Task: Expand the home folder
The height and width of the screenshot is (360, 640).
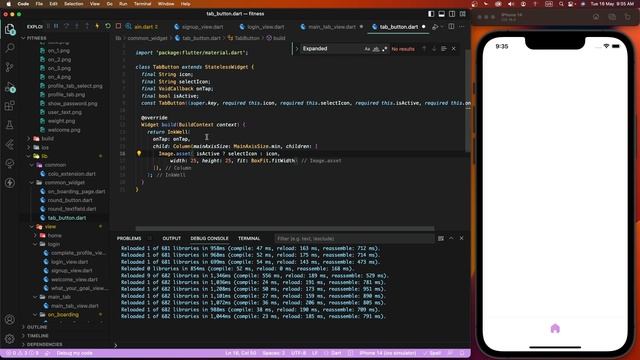Action: pyautogui.click(x=54, y=236)
